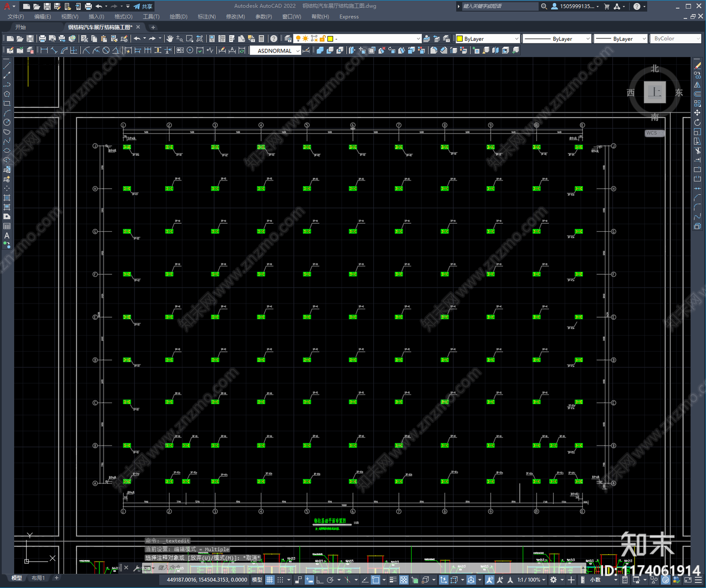Click the 模型 model space status button

[257, 580]
